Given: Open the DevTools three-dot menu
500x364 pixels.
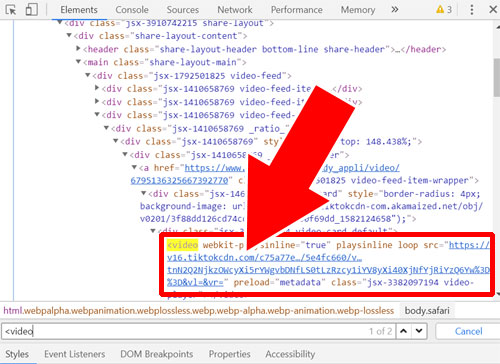Looking at the screenshot, I should tap(472, 9).
